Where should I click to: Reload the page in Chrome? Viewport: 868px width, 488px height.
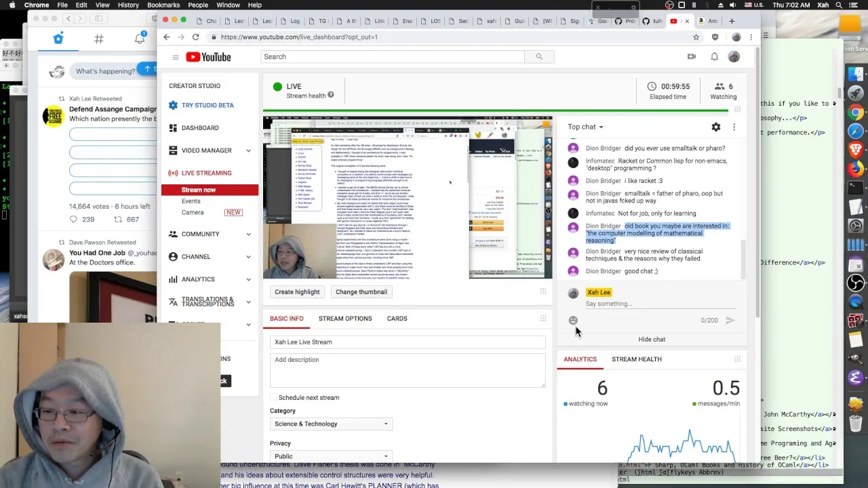point(195,37)
